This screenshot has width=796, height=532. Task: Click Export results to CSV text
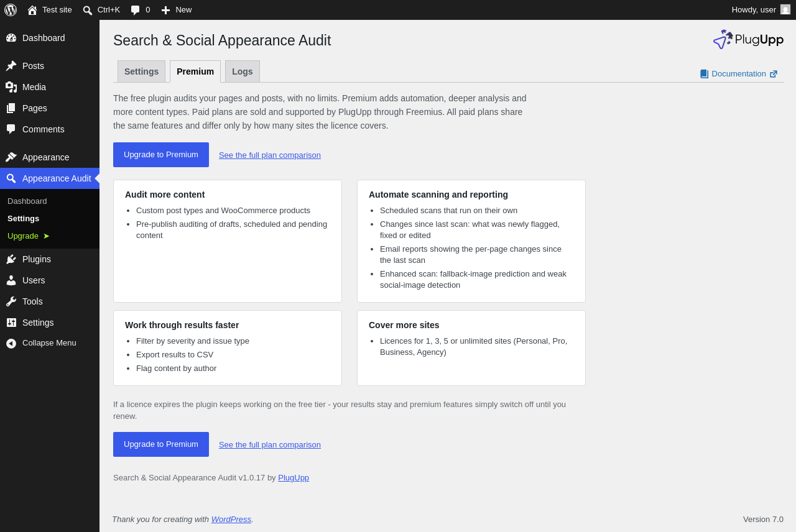coord(175,355)
